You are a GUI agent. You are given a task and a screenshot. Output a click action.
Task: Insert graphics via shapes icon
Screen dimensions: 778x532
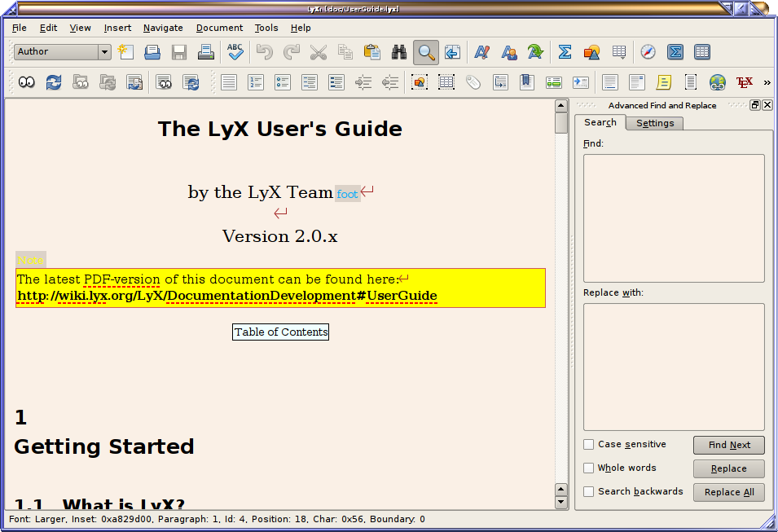point(591,52)
